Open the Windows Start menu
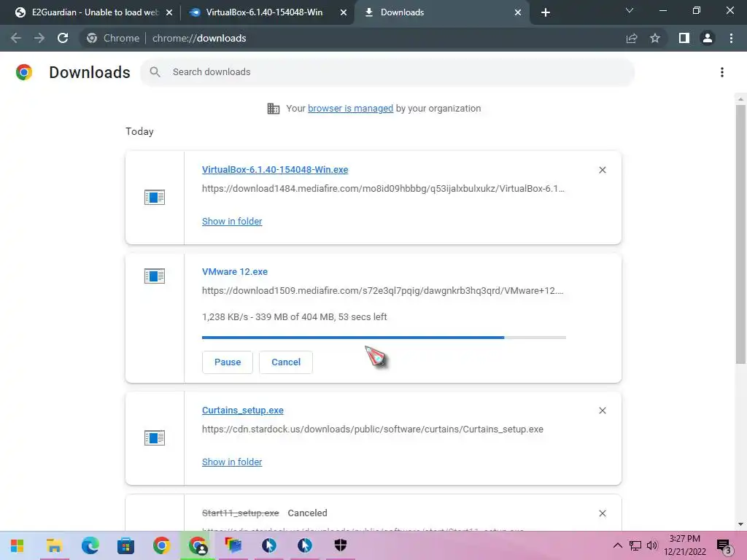 point(18,545)
